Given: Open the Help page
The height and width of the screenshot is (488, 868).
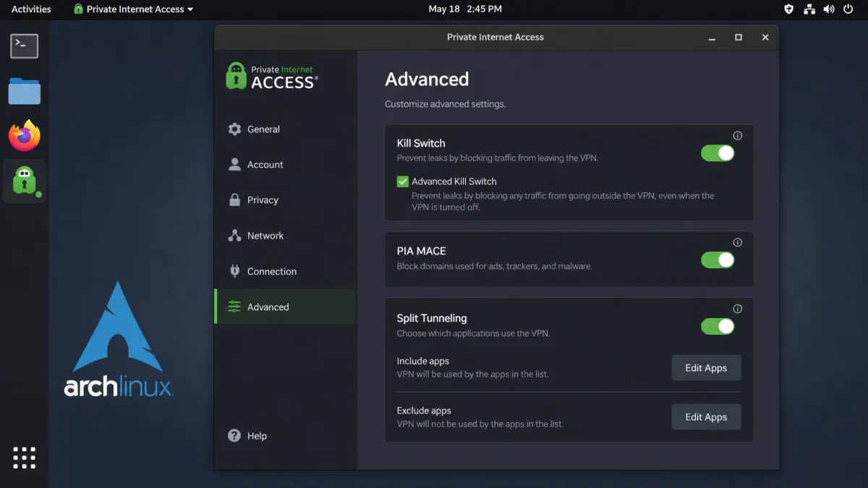Looking at the screenshot, I should pyautogui.click(x=247, y=436).
